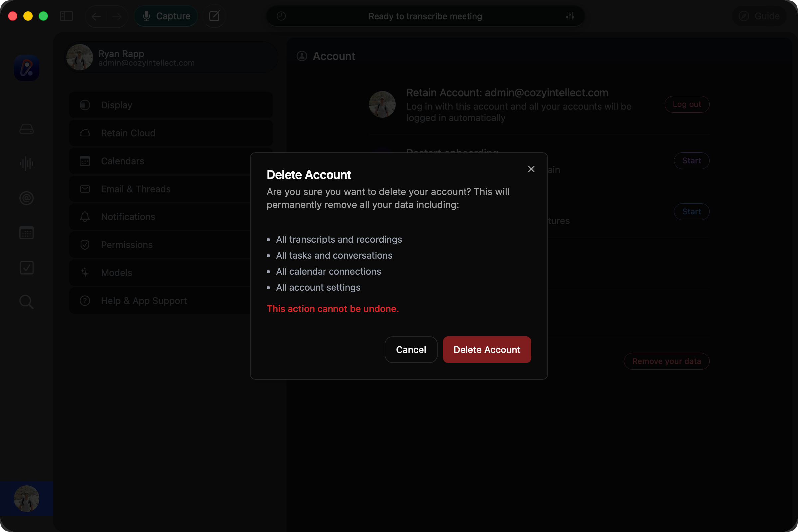The image size is (798, 532).
Task: Open the audio waveform sidebar icon
Action: click(27, 164)
